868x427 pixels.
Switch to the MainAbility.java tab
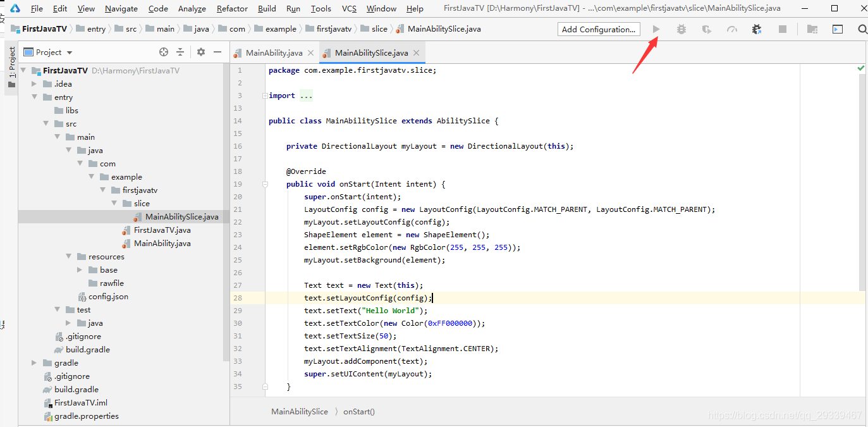[x=274, y=53]
